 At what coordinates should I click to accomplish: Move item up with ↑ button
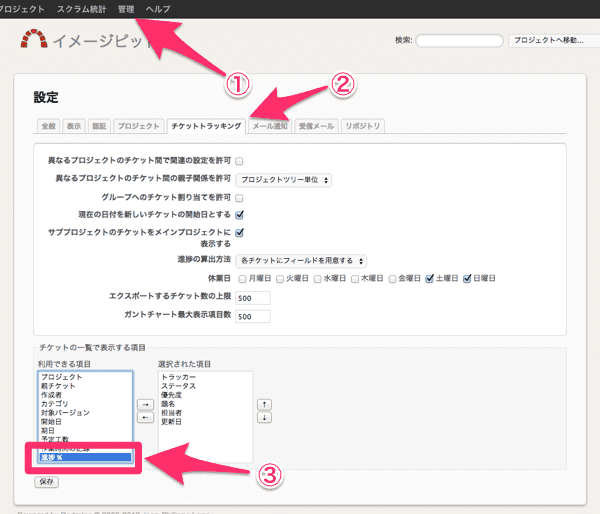(x=264, y=405)
